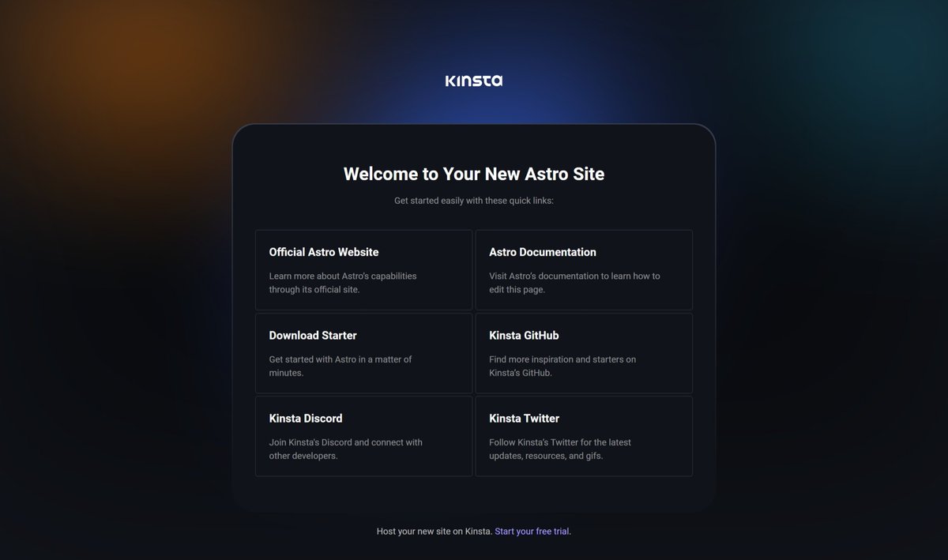The image size is (948, 560).
Task: Click the Kinsta logo at top
Action: coord(474,81)
